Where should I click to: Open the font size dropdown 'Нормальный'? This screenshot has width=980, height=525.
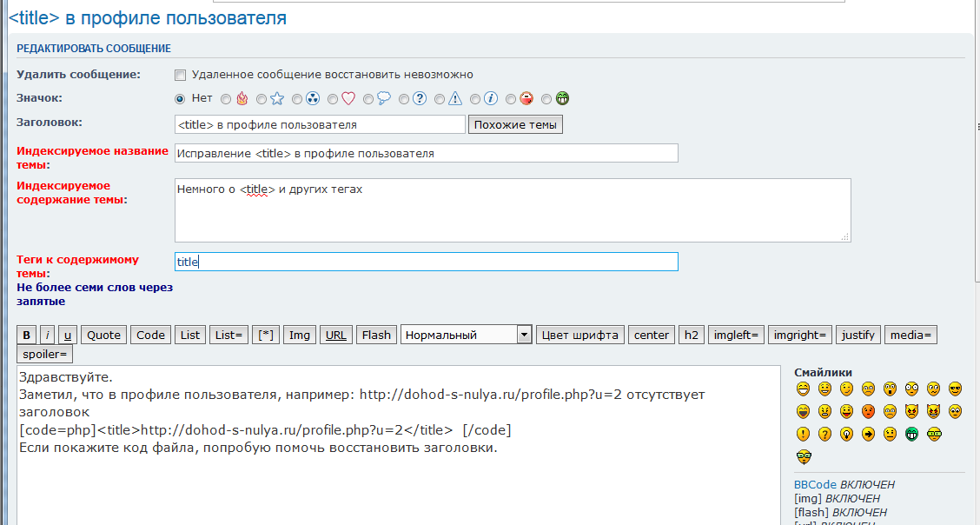pos(467,335)
